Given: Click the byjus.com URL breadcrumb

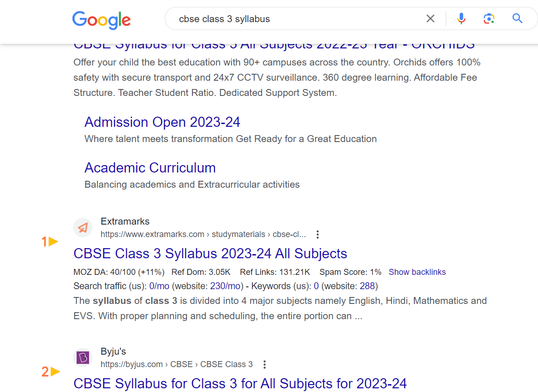Looking at the screenshot, I should coord(177,364).
